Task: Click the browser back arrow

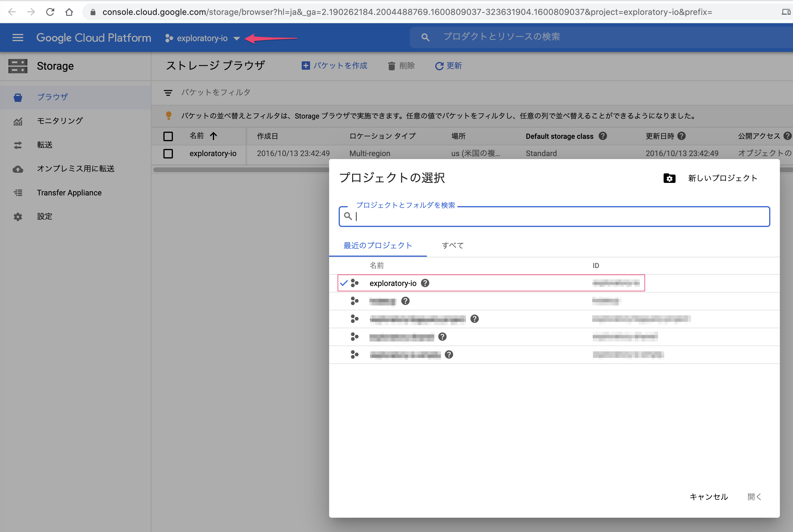Action: tap(12, 12)
